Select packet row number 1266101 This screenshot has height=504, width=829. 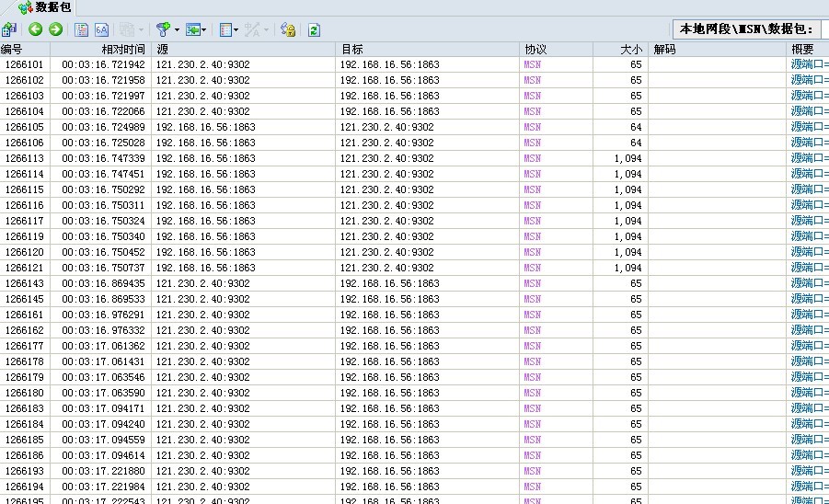(x=24, y=64)
